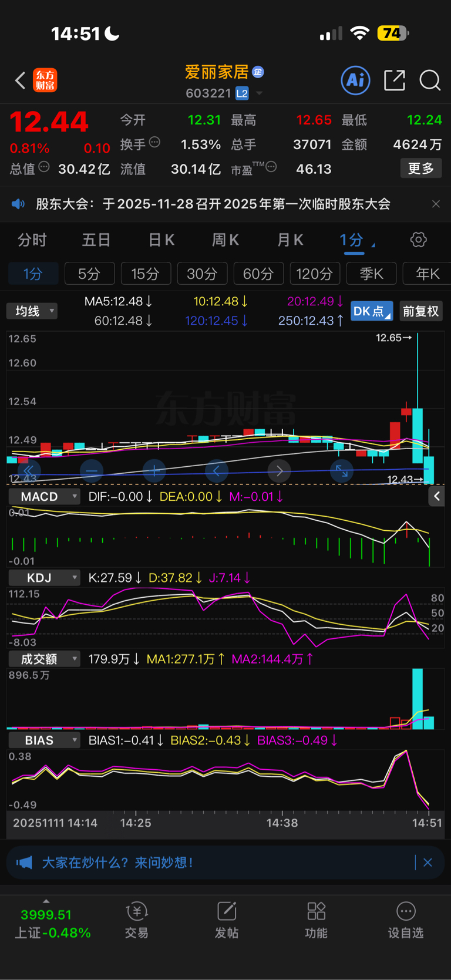The height and width of the screenshot is (980, 451).
Task: Tap the MA5:12.48 legend value
Action: pyautogui.click(x=118, y=301)
